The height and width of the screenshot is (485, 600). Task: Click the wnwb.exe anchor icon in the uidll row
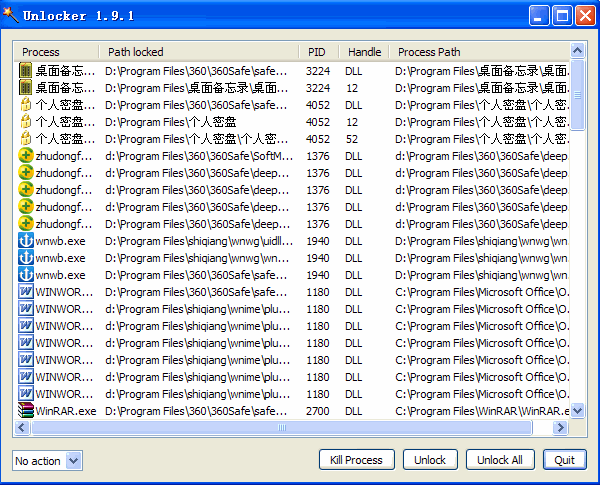pos(26,241)
